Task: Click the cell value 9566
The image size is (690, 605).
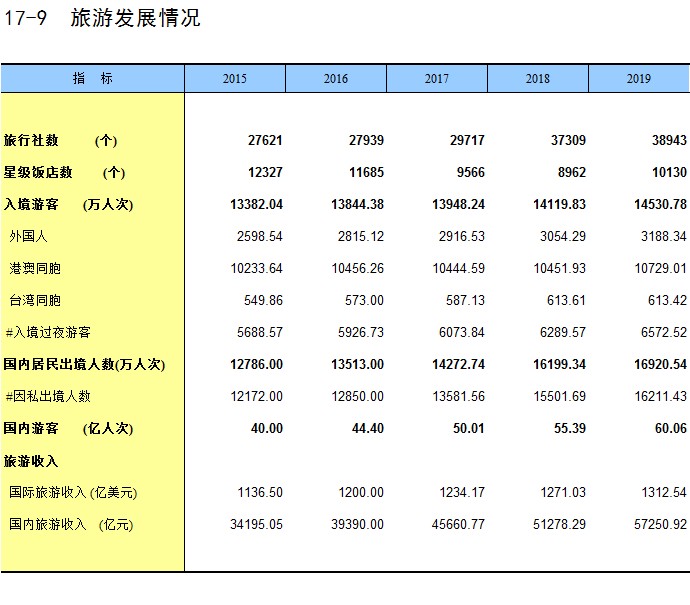Action: pos(470,172)
